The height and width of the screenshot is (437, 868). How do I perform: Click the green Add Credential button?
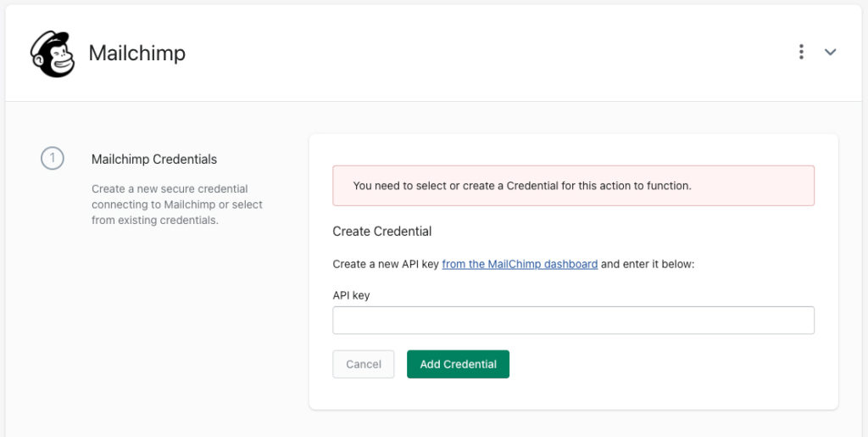coord(458,364)
